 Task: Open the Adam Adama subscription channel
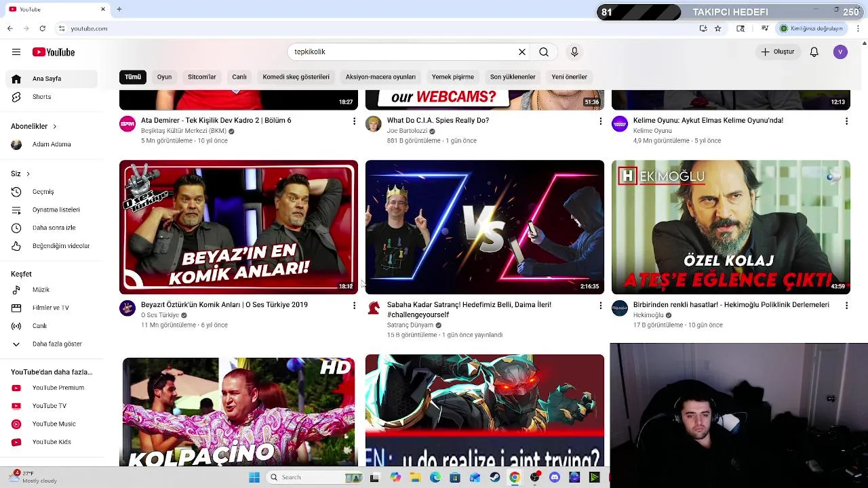pos(53,144)
